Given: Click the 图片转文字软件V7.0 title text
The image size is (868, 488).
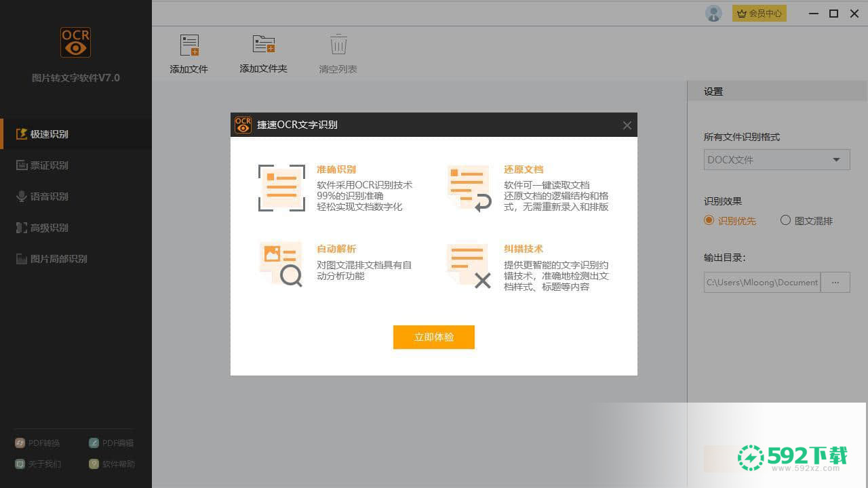Looking at the screenshot, I should click(76, 78).
